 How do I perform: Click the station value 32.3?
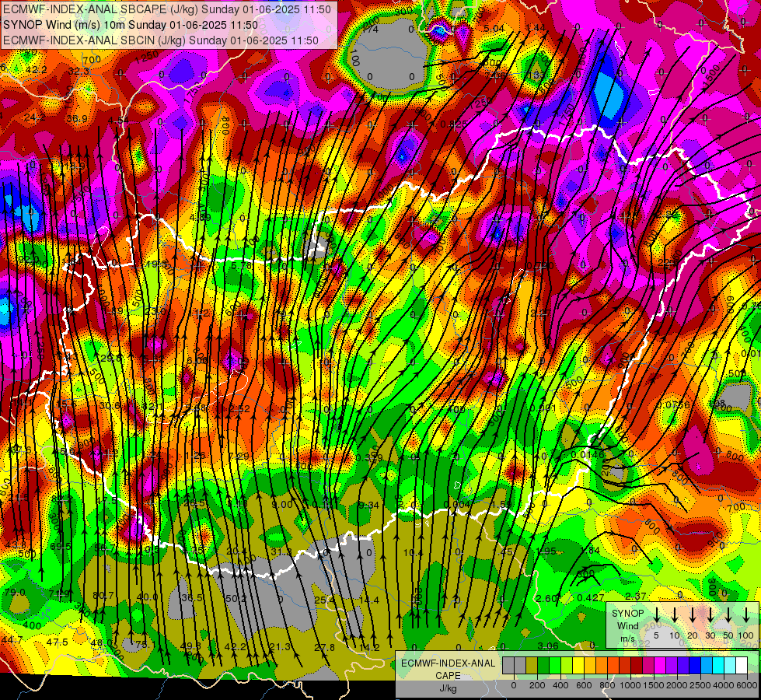click(79, 71)
